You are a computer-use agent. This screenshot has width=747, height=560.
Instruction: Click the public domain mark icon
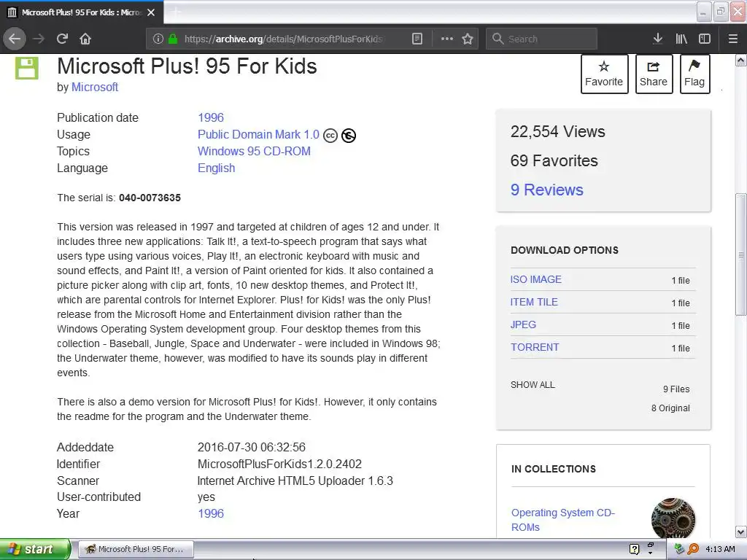349,136
